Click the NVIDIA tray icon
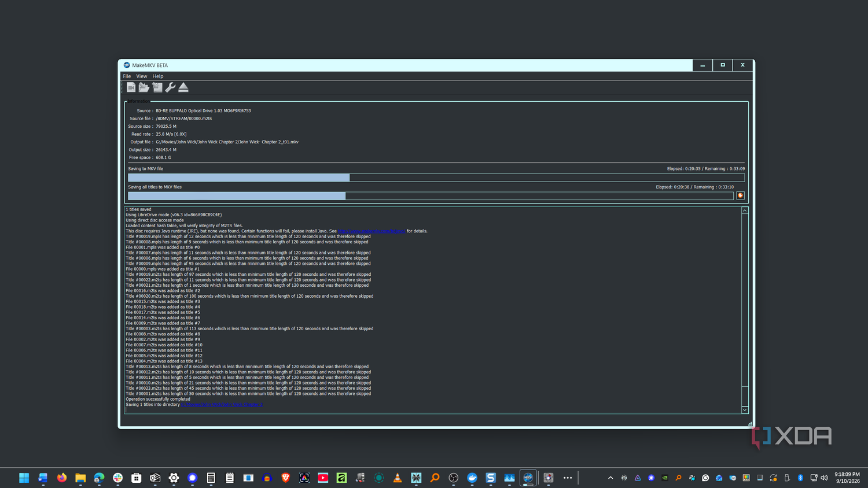868x488 pixels. click(x=665, y=478)
